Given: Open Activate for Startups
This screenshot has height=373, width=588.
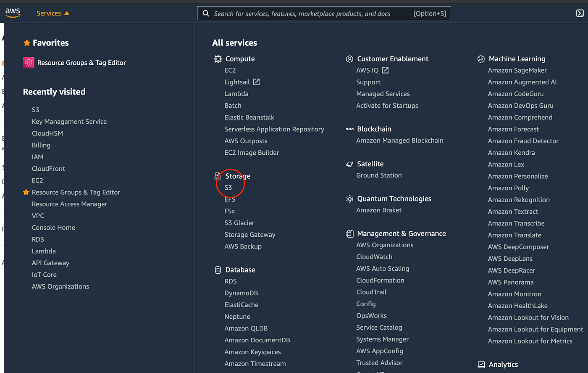Looking at the screenshot, I should click(x=387, y=106).
